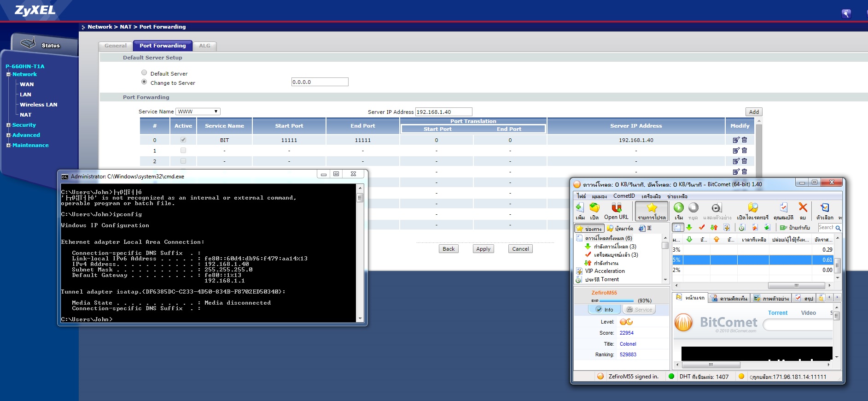Click the yellow port status indicator

741,376
